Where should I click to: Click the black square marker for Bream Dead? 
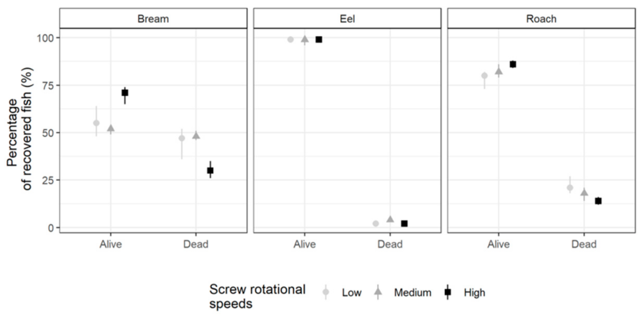pos(210,170)
